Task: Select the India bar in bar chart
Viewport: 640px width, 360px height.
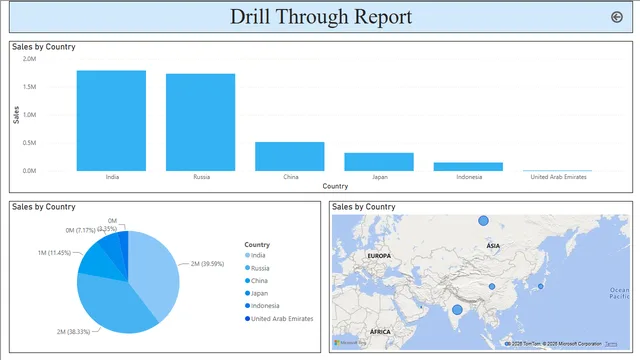Action: pos(111,120)
